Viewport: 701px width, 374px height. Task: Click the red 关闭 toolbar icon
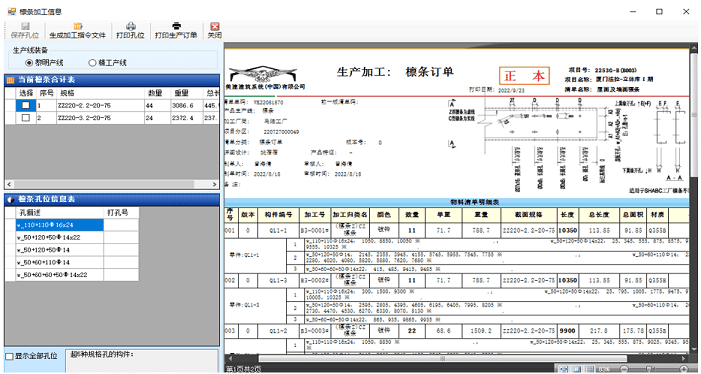coord(215,26)
